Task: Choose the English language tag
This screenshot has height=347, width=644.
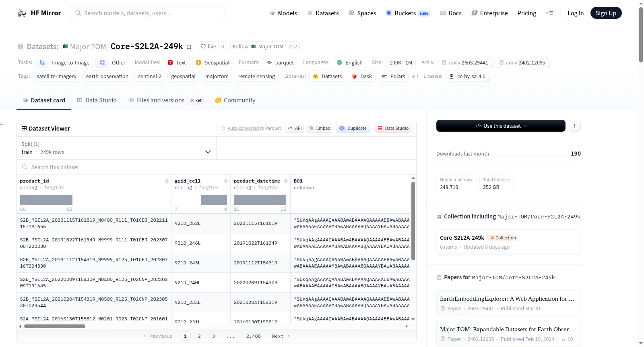Action: coord(350,62)
